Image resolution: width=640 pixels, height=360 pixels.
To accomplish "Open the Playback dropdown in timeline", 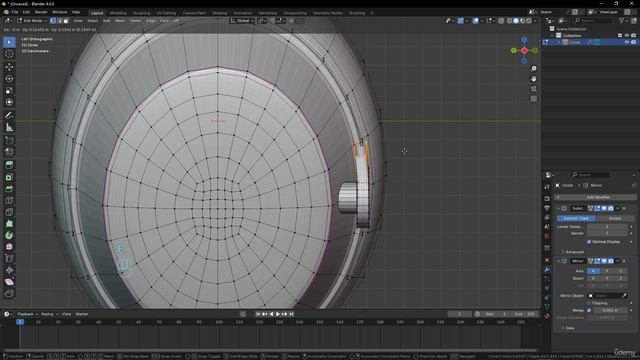I will pos(27,314).
